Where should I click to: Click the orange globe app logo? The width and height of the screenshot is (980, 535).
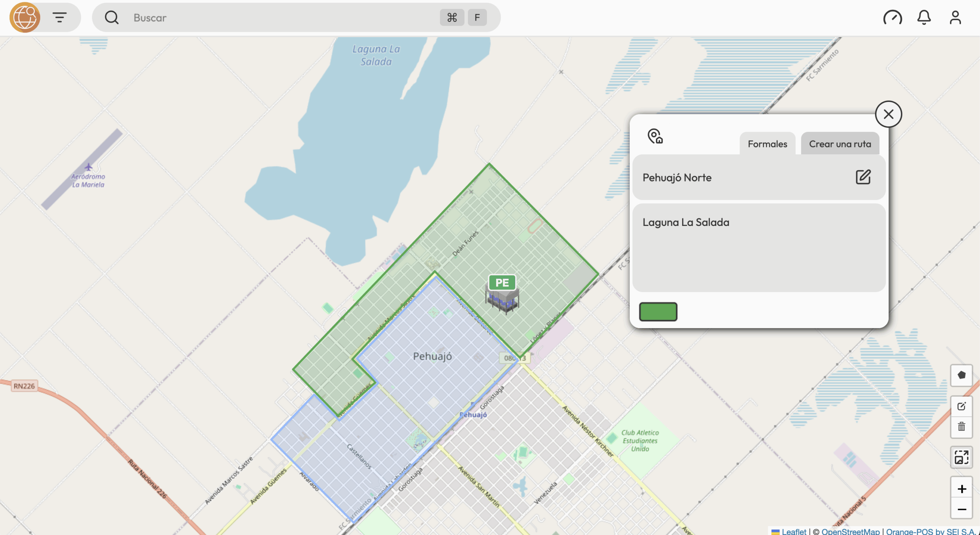(x=25, y=17)
